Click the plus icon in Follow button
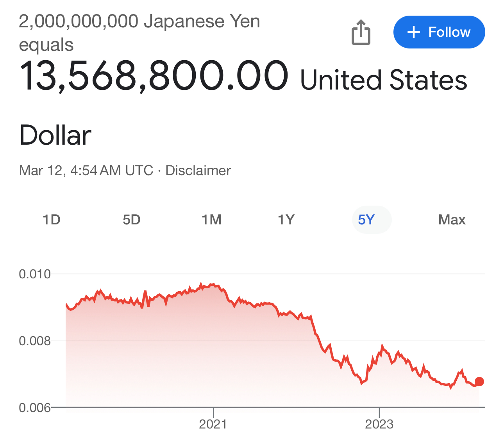 [x=413, y=32]
